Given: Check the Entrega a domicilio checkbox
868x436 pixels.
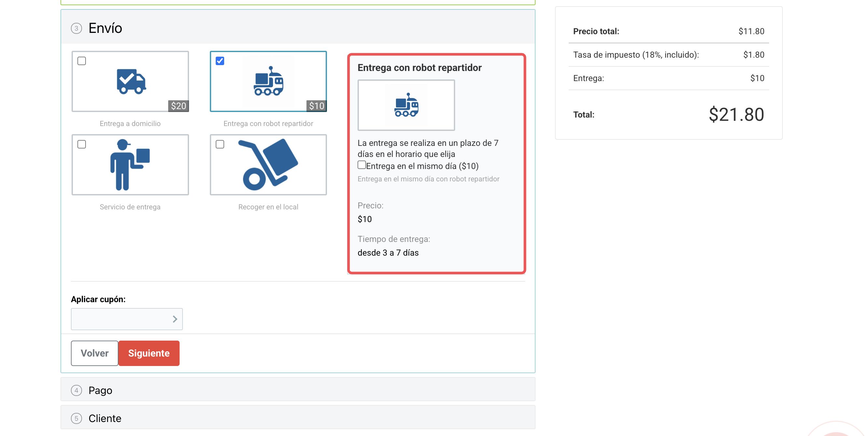Looking at the screenshot, I should point(82,61).
